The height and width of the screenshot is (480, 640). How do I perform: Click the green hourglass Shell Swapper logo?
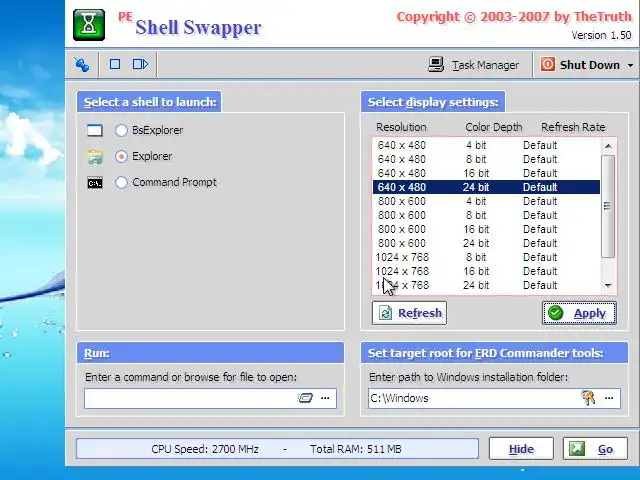coord(89,25)
